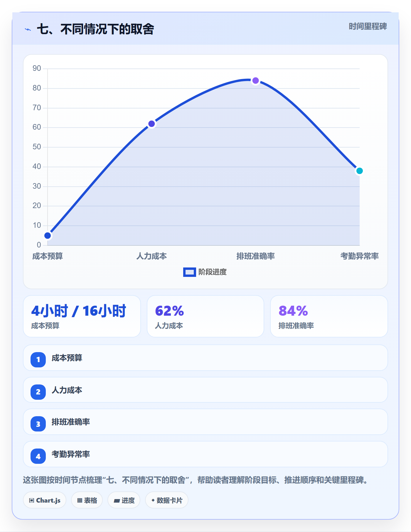Toggle the 阶段进度 legend color box

(x=189, y=272)
